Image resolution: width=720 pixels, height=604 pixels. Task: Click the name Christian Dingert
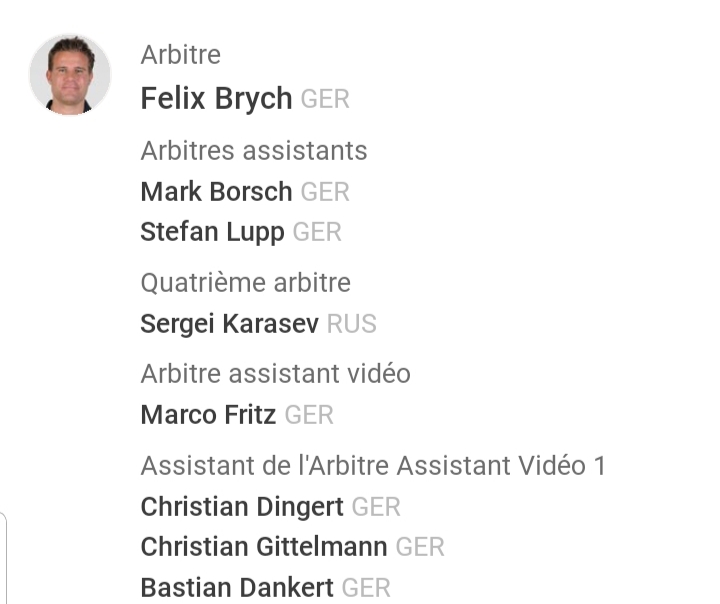point(242,507)
